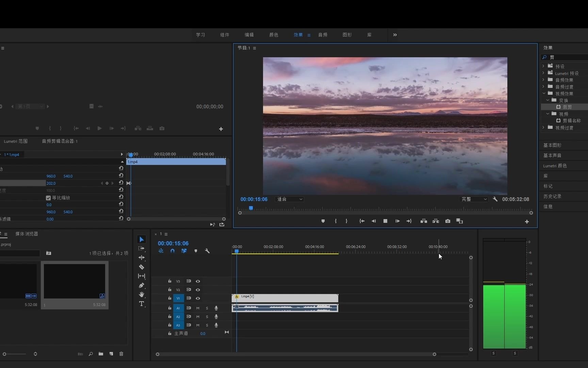Collapse the 视频效果 folder
This screenshot has width=588, height=368.
544,94
